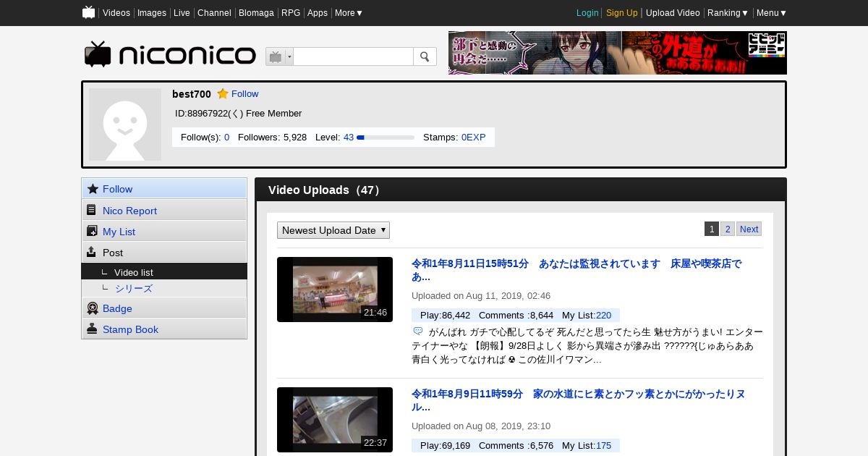Select My List in sidebar
868x456 pixels.
pos(164,231)
